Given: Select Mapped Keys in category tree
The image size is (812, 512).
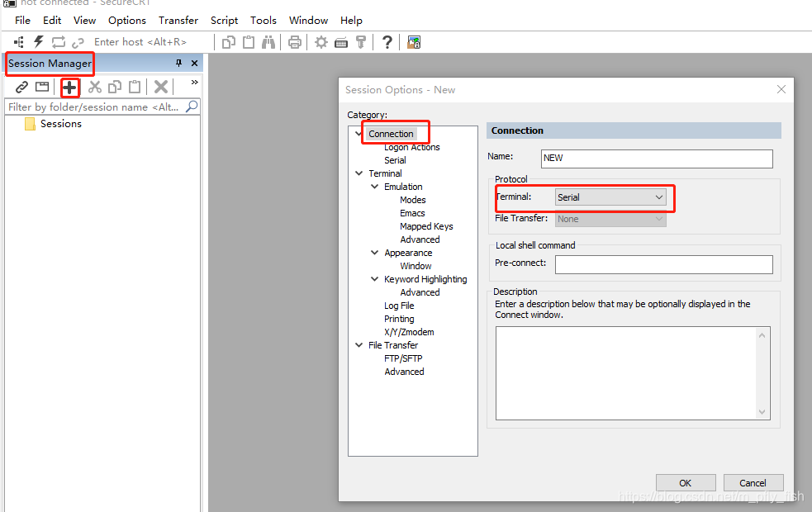Looking at the screenshot, I should coord(426,226).
